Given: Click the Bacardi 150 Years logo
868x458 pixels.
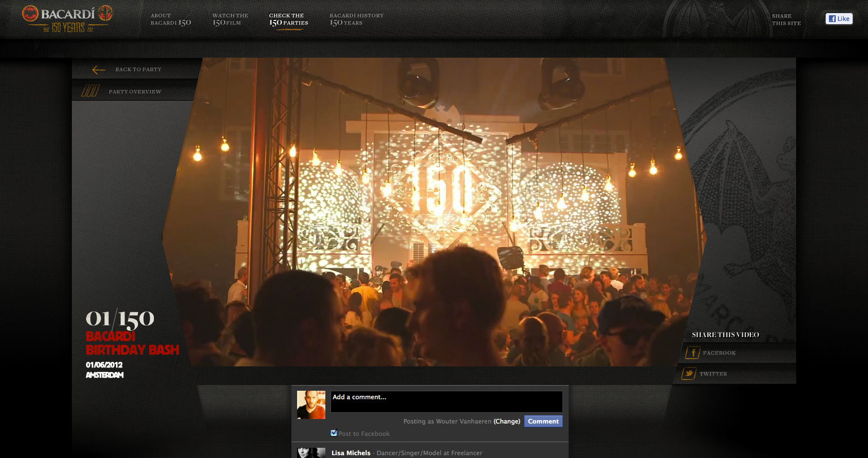Looking at the screenshot, I should pyautogui.click(x=67, y=19).
